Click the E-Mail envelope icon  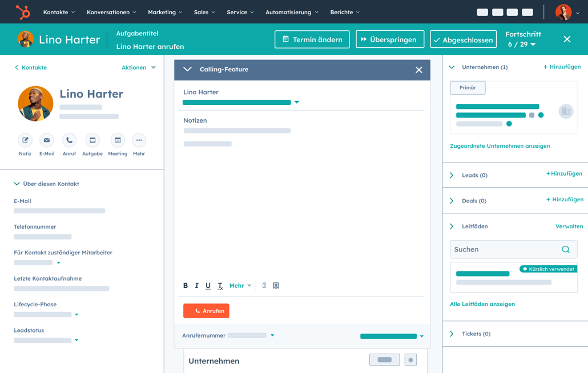click(47, 140)
